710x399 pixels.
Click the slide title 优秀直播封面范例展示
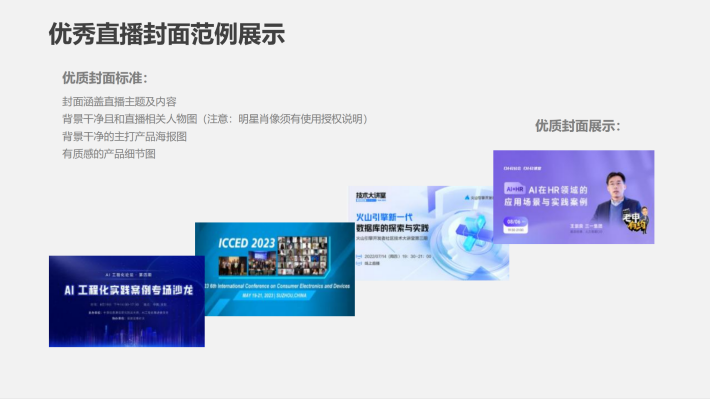click(167, 34)
